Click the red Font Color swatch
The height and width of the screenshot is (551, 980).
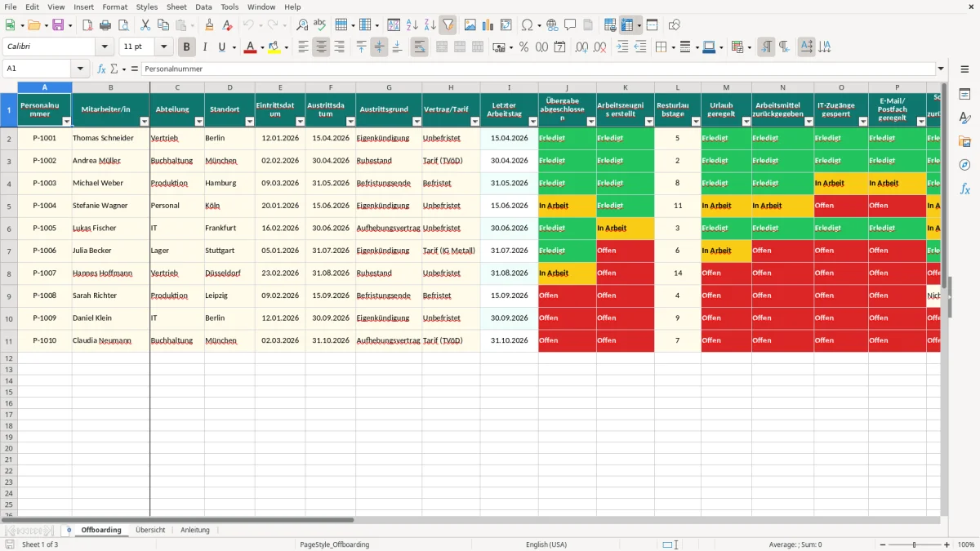[250, 47]
